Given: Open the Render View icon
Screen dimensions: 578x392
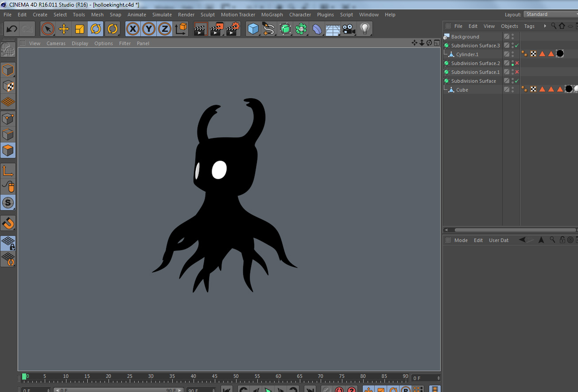Looking at the screenshot, I should (x=201, y=29).
